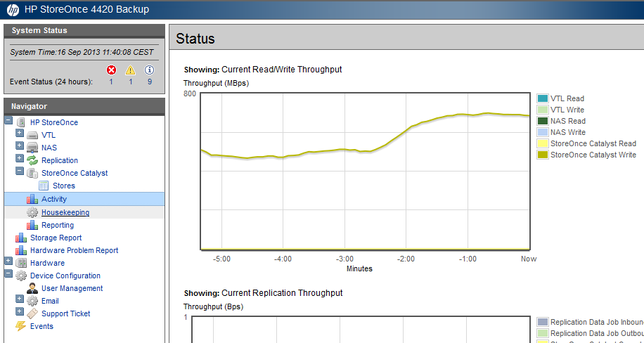644x343 pixels.
Task: Open the Stores page link
Action: (64, 186)
